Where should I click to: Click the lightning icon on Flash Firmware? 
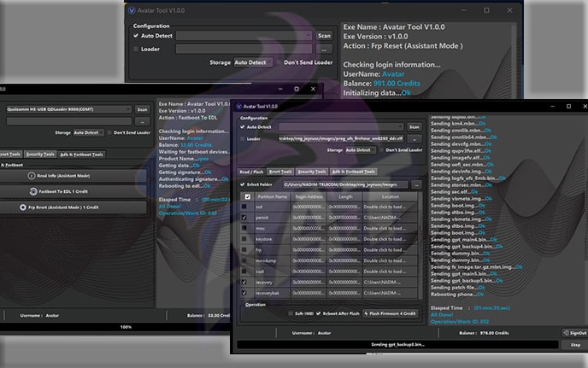366,313
